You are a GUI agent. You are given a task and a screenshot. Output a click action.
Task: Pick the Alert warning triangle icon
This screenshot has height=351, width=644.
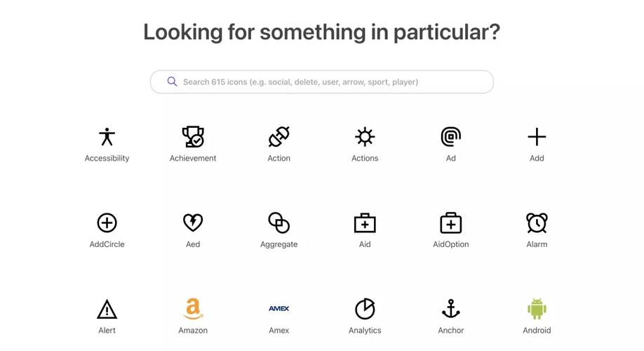(107, 309)
